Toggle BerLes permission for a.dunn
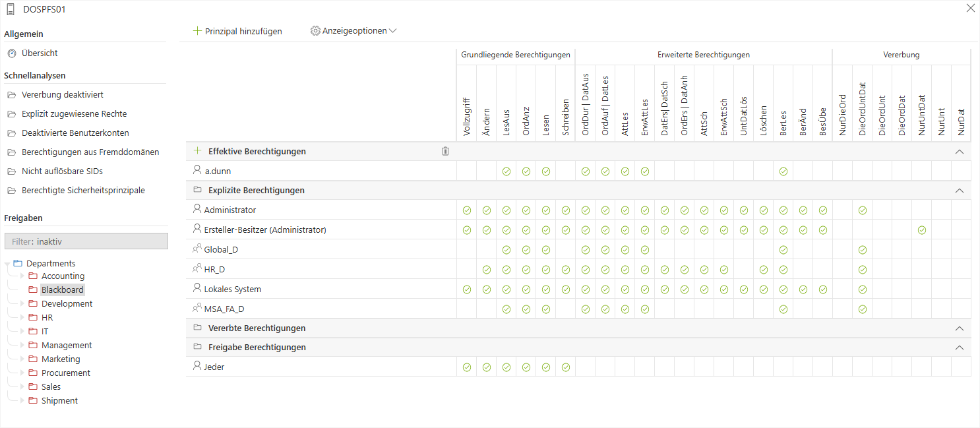Image resolution: width=980 pixels, height=428 pixels. 783,171
